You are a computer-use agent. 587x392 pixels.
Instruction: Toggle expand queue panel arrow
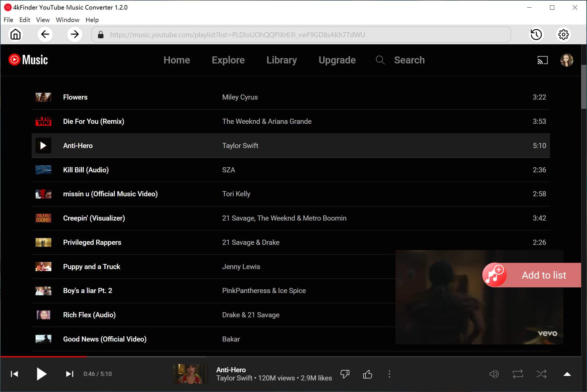(567, 374)
